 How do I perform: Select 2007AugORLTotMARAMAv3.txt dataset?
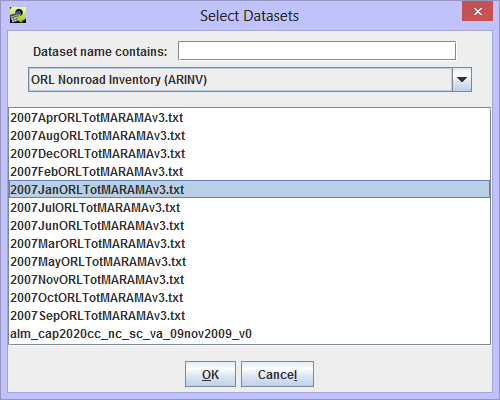[249, 136]
